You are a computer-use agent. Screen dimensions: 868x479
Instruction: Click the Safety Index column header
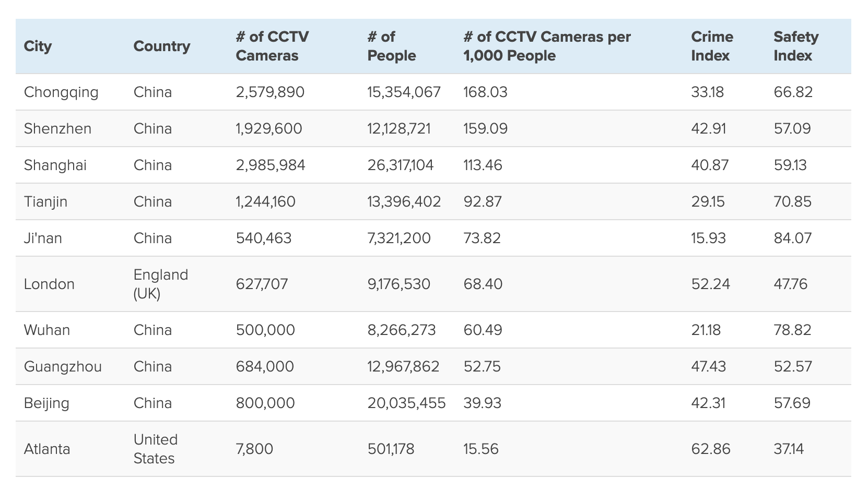click(x=796, y=46)
